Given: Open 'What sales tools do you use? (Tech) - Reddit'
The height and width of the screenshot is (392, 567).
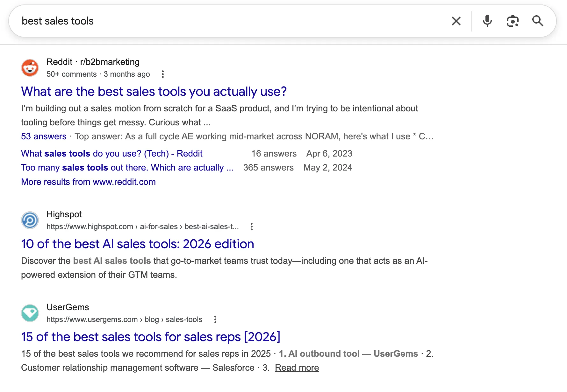Looking at the screenshot, I should tap(112, 154).
